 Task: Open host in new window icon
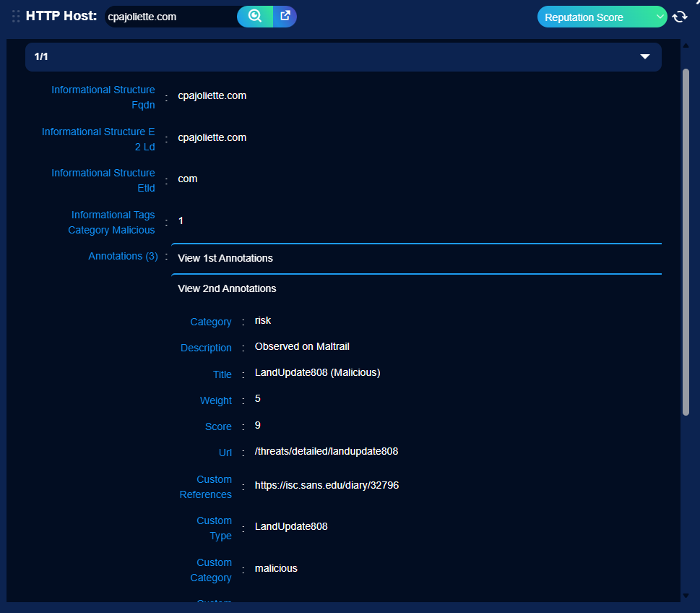point(285,17)
